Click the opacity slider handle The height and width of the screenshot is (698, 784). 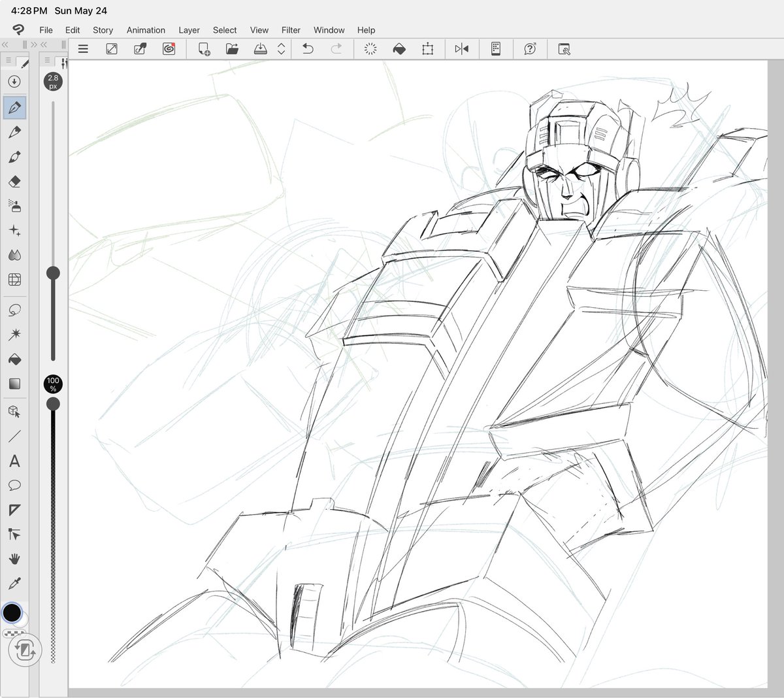pos(53,404)
